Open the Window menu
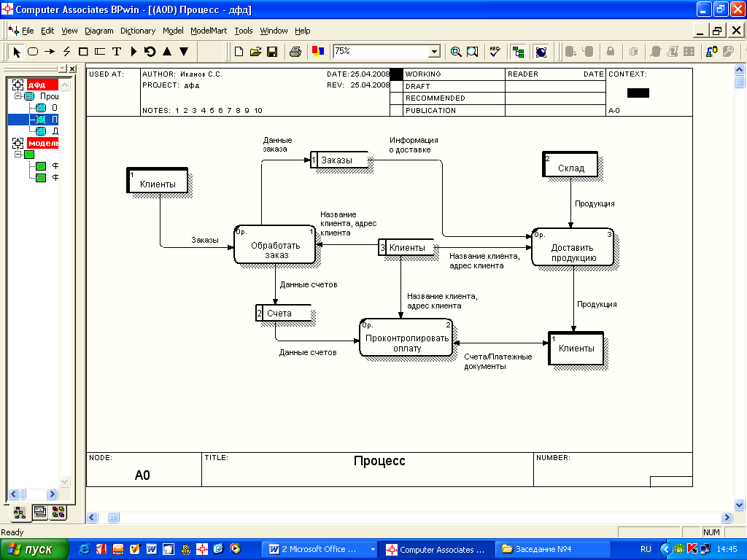This screenshot has width=747, height=560. click(274, 31)
